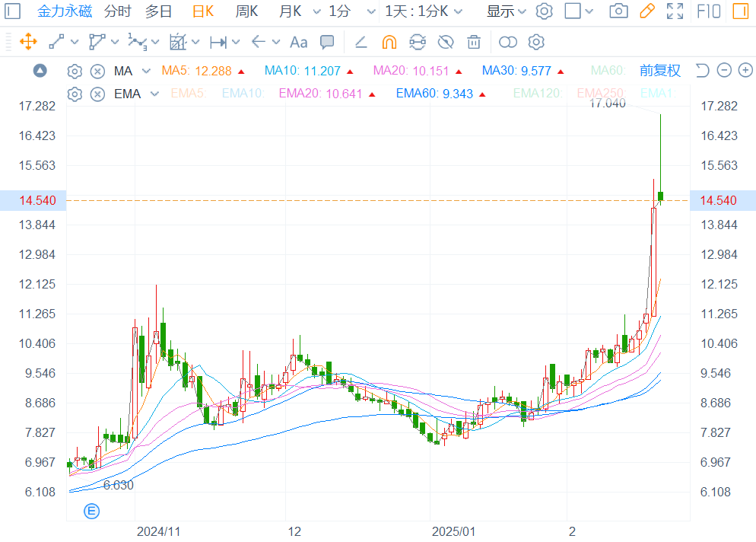Viewport: 756px width, 542px height.
Task: Select the Aa text annotation tool
Action: pyautogui.click(x=299, y=42)
